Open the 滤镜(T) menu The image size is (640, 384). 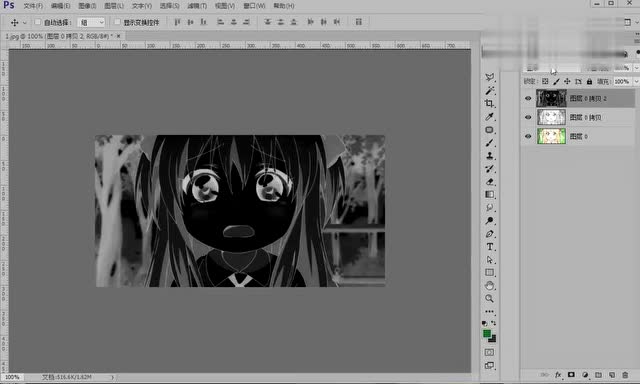197,6
